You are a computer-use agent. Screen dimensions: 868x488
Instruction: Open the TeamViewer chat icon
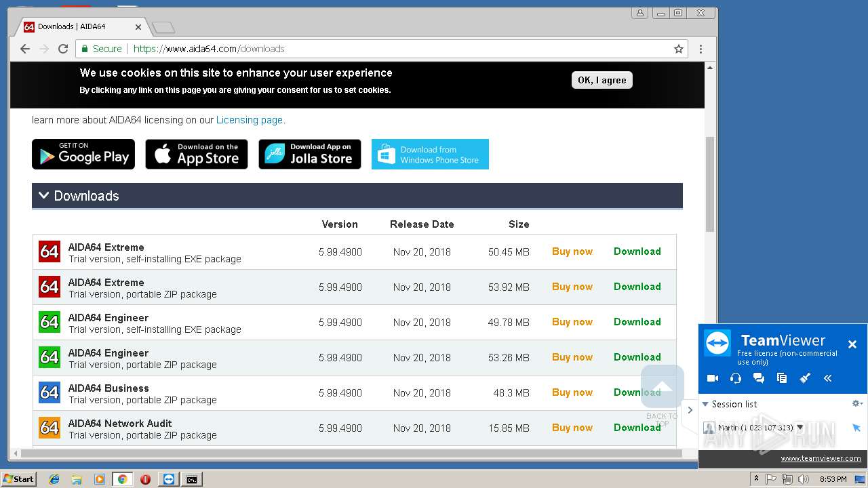coord(759,378)
